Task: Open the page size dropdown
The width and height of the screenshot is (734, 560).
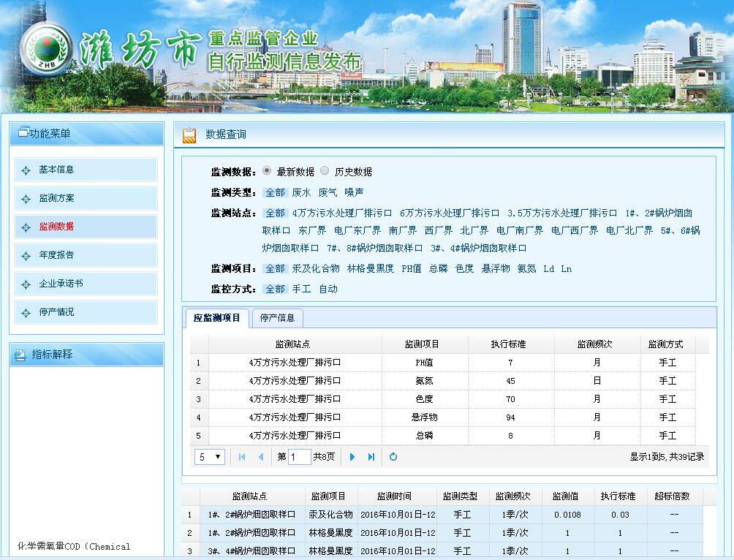Action: tap(210, 457)
